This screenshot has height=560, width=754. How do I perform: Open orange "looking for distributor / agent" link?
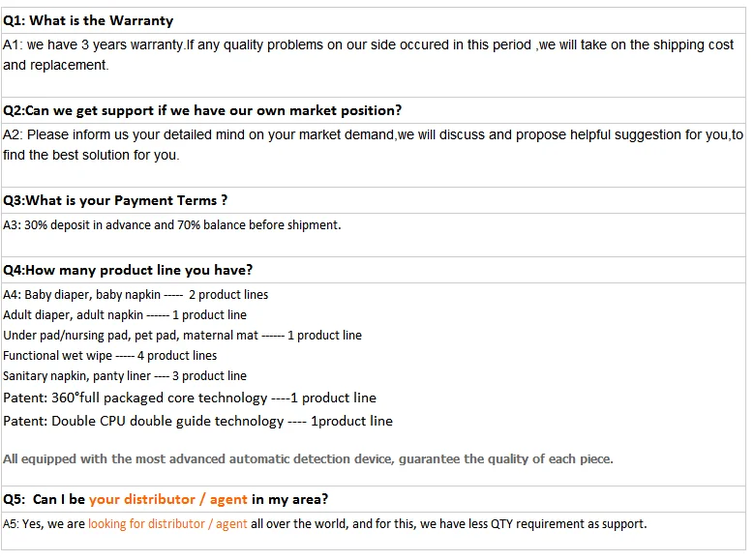(x=166, y=523)
